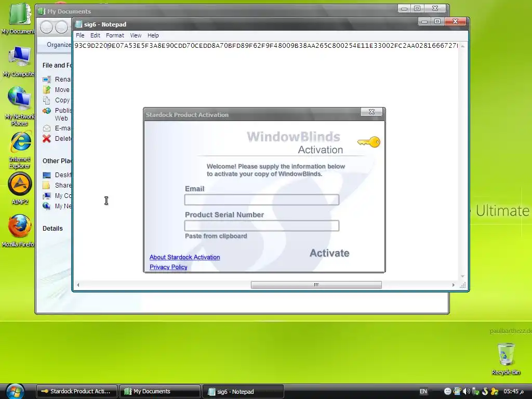
Task: Click the Details section header
Action: pos(52,229)
